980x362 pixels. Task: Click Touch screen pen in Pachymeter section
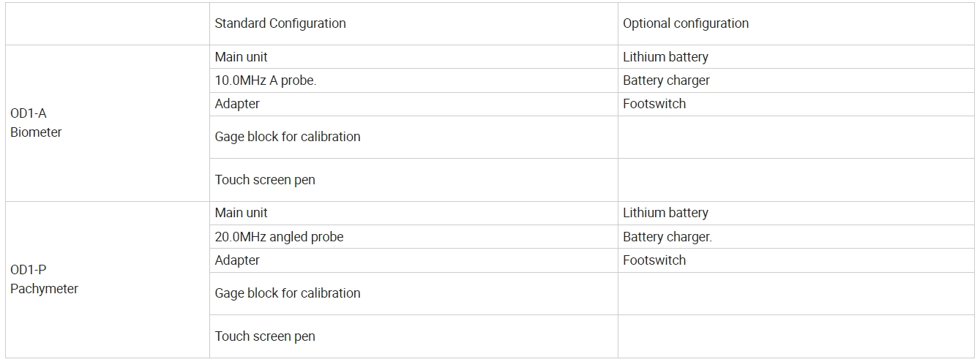tap(265, 336)
